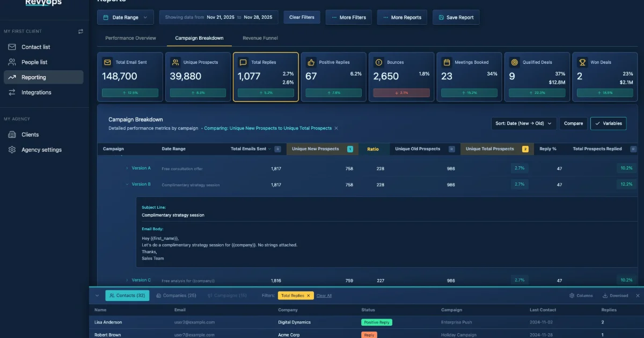Dismiss the Comparing Unique New Prospects notice
Viewport: 644px width, 338px height.
[x=336, y=128]
